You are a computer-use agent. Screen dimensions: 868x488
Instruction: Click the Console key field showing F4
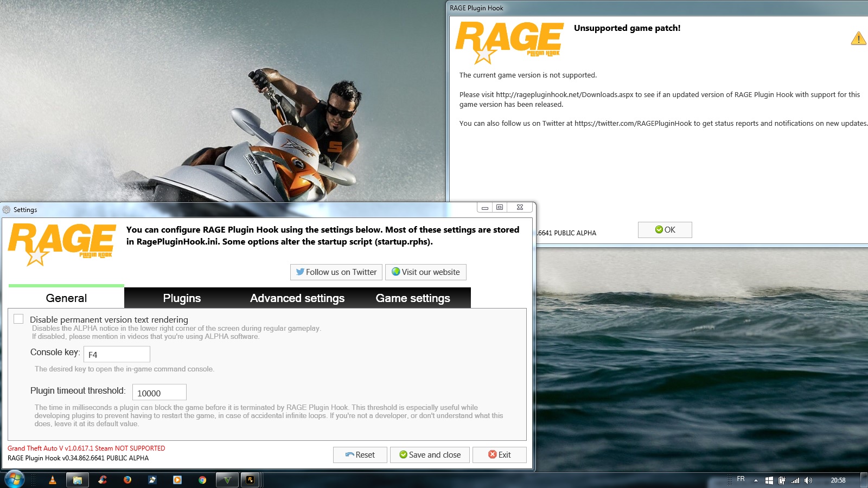coord(117,354)
